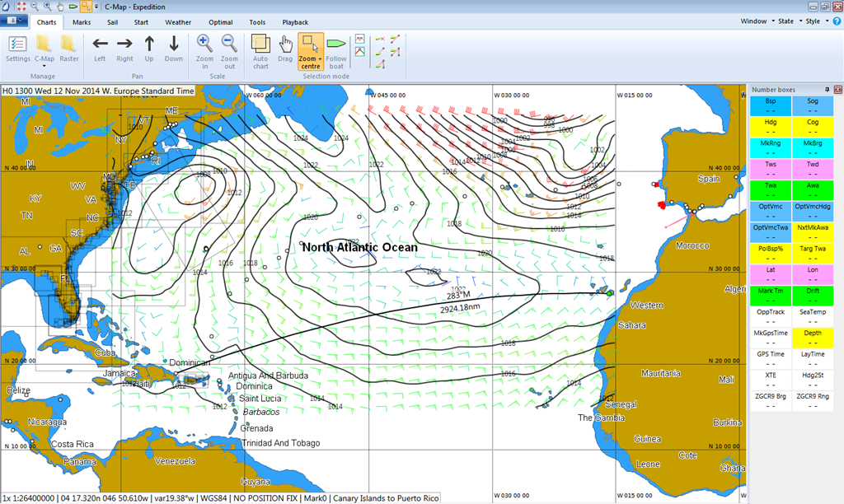Screen dimensions: 844x504
Task: Pan the chart Up
Action: (149, 49)
